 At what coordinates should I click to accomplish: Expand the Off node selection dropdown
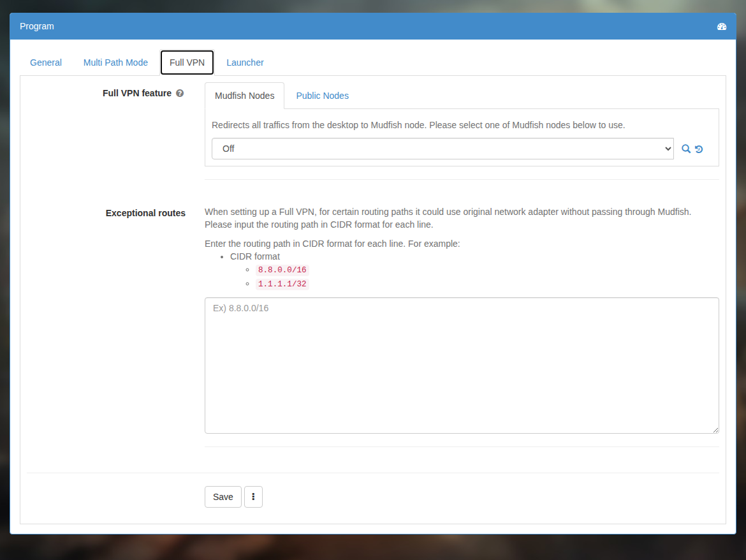pos(442,149)
